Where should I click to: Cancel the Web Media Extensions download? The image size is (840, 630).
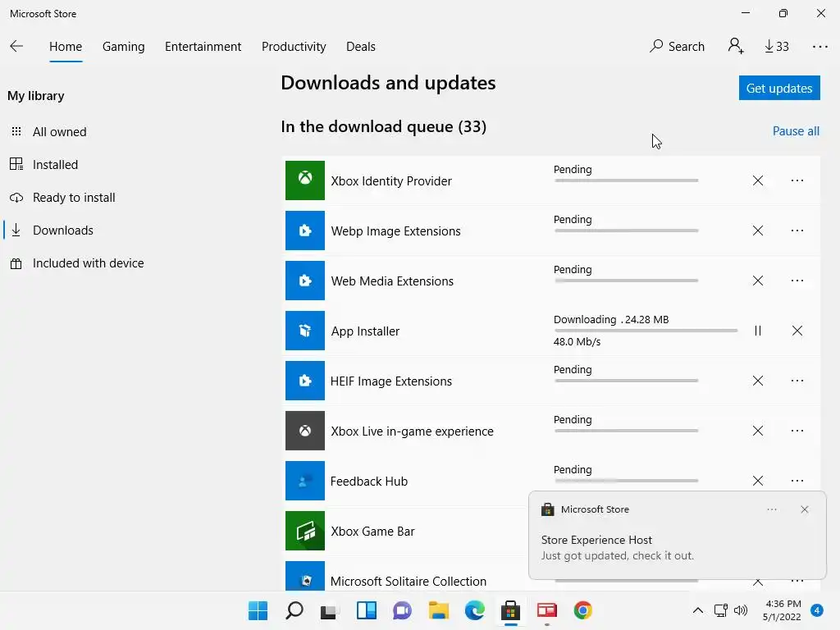[x=757, y=281]
